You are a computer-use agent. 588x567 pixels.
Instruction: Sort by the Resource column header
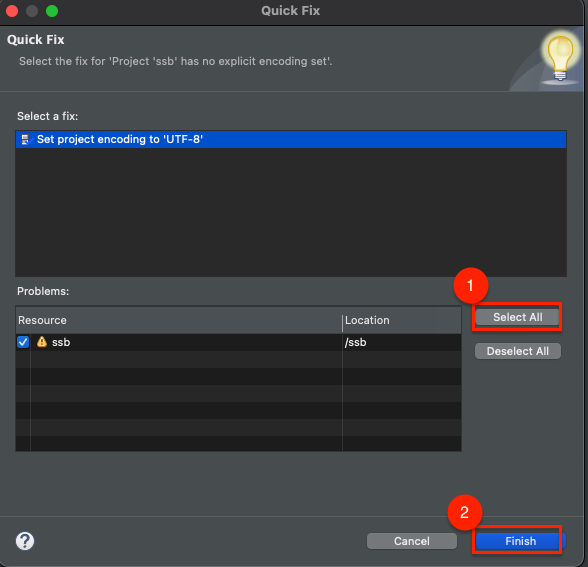click(x=179, y=320)
